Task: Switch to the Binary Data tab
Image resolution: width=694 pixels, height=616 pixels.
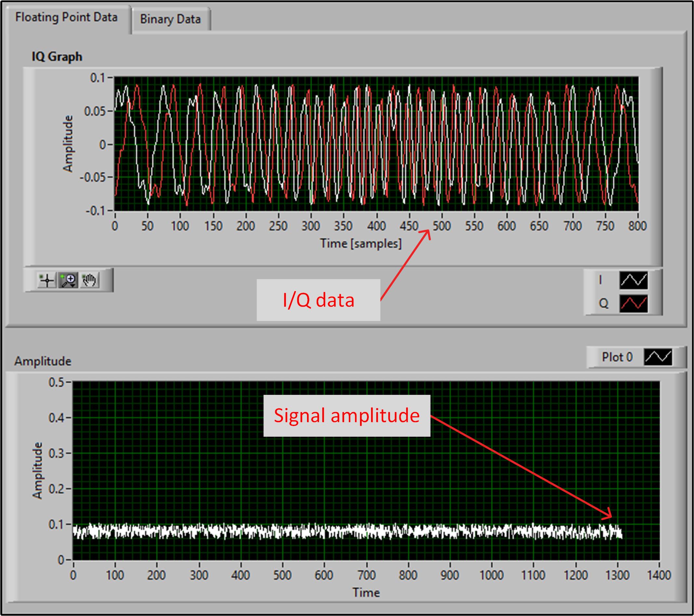Action: [170, 20]
